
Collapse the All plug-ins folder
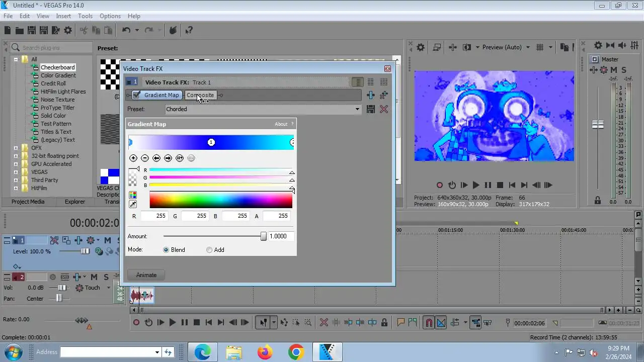point(16,59)
